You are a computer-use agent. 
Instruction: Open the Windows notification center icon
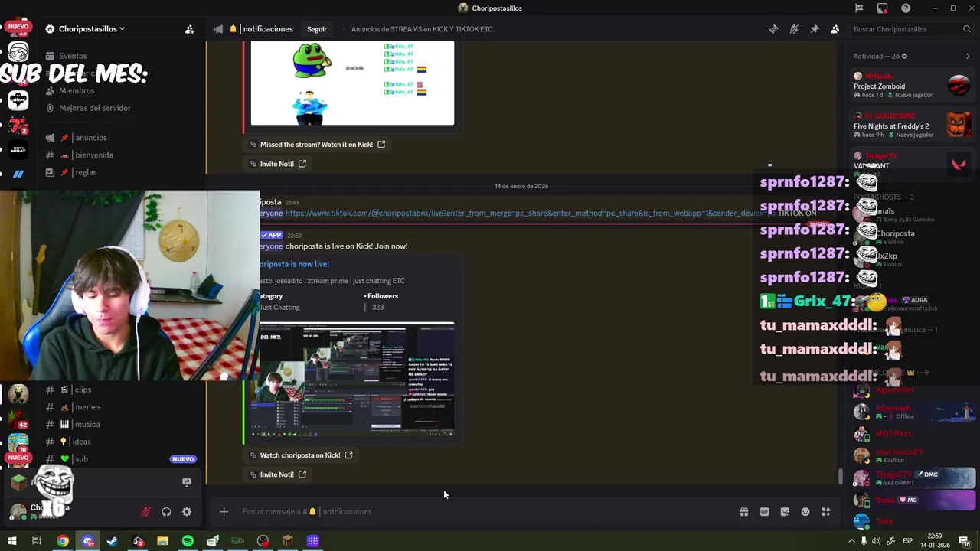point(964,541)
